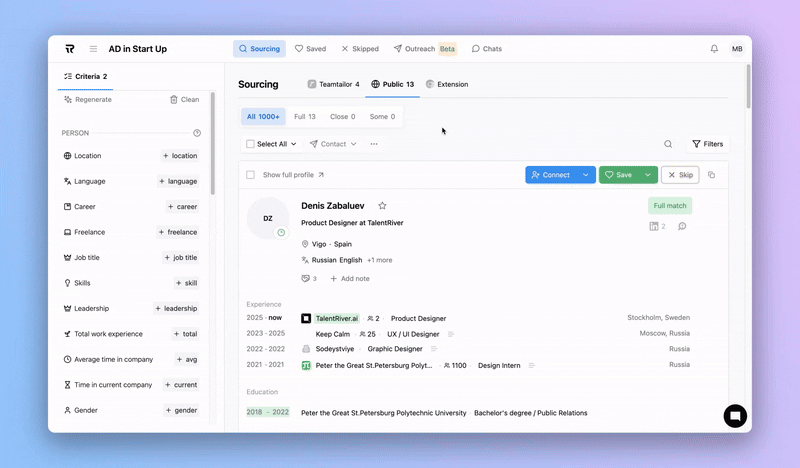Open the Contact dropdown
This screenshot has width=800, height=468.
tap(333, 144)
